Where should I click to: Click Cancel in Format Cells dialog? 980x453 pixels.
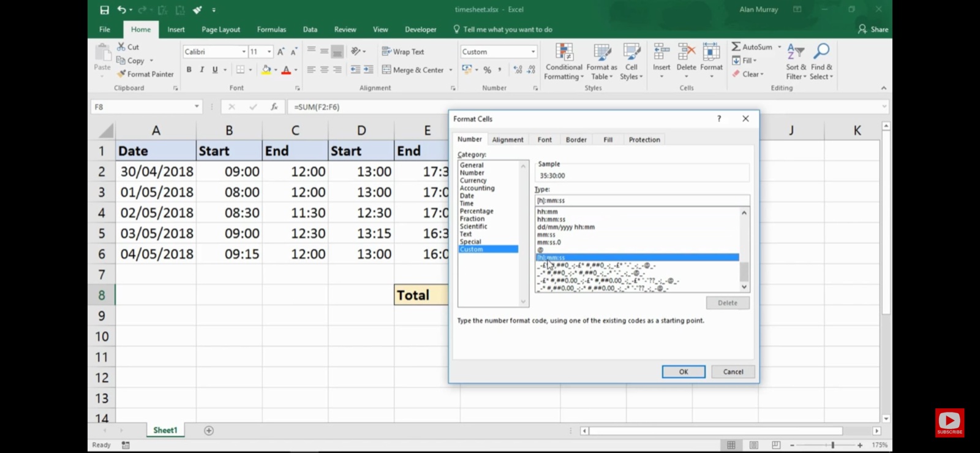tap(733, 372)
